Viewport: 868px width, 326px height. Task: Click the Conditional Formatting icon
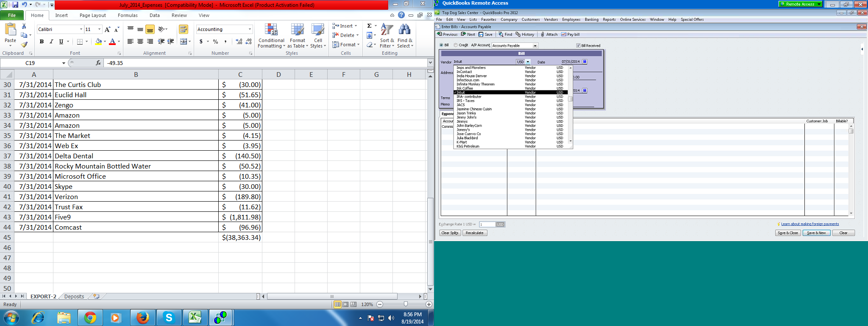point(271,30)
